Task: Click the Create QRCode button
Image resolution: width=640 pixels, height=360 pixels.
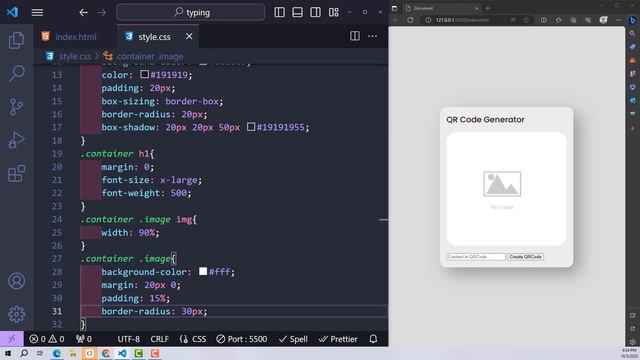Action: (525, 257)
